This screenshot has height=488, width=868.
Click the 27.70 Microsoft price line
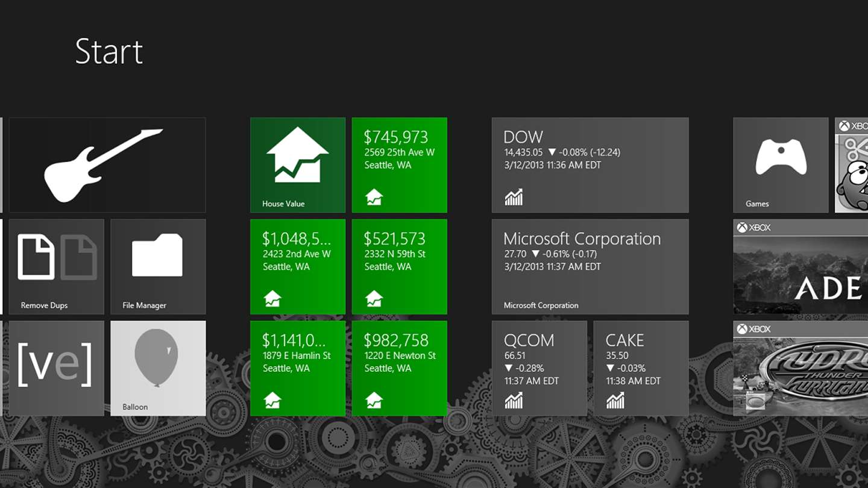[x=551, y=254]
